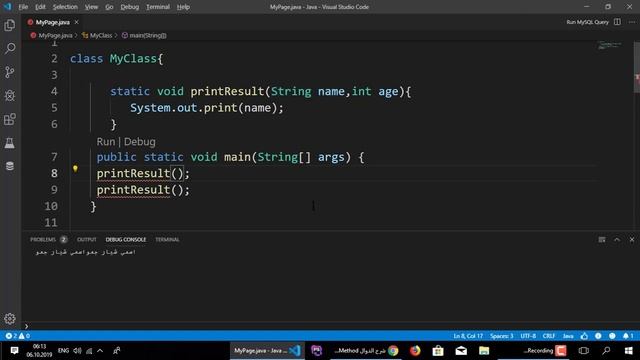
Task: Switch to the Debug Console tab
Action: [126, 240]
